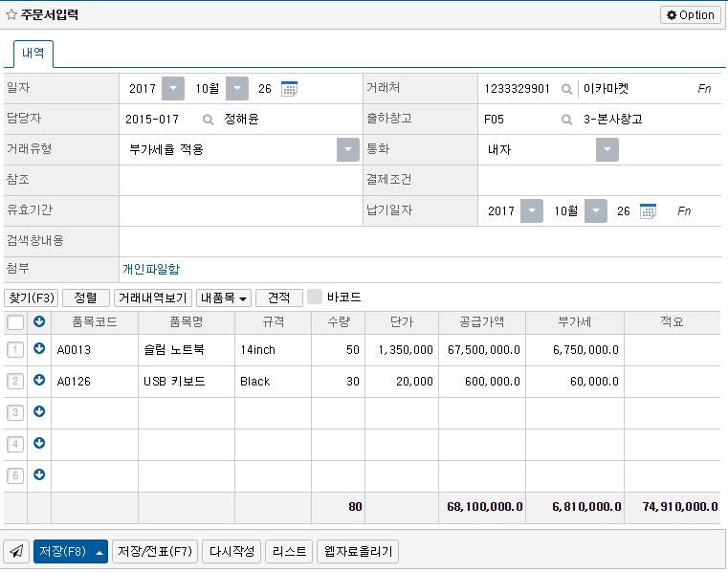728x573 pixels.
Task: Click the 거래처 code field 1233329901
Action: (518, 88)
